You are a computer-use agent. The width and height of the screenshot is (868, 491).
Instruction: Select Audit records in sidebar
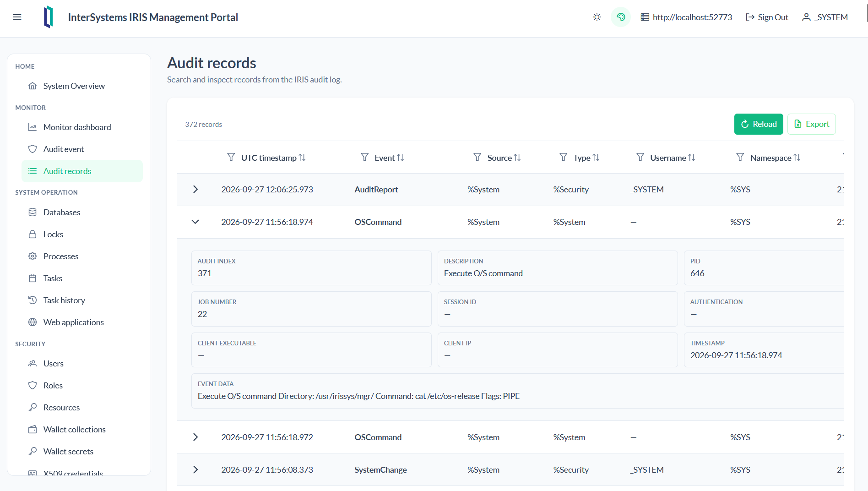[x=82, y=171]
